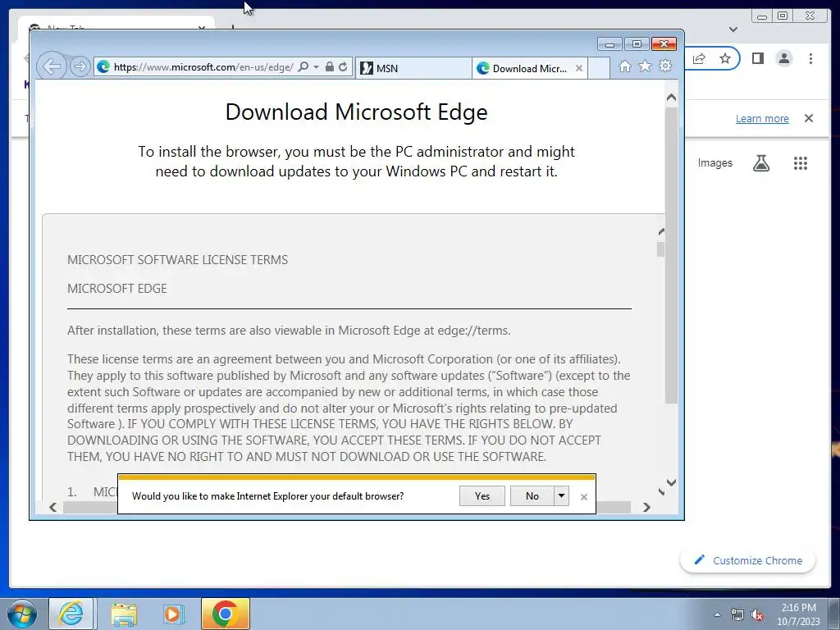Expand Chrome tab search chevron
Viewport: 840px width, 630px height.
733,30
